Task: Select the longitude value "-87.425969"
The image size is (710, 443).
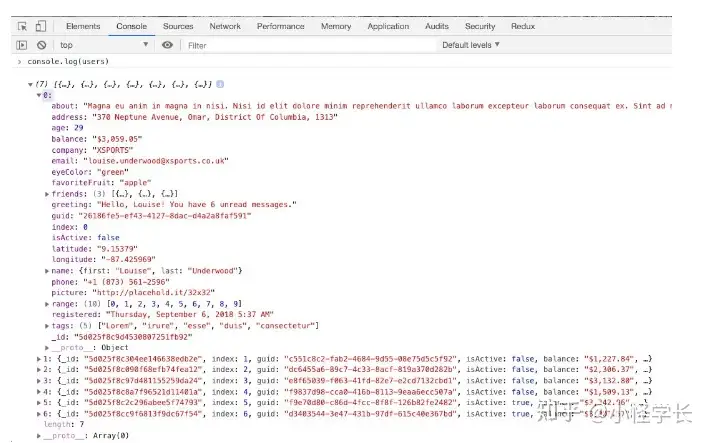Action: click(129, 260)
